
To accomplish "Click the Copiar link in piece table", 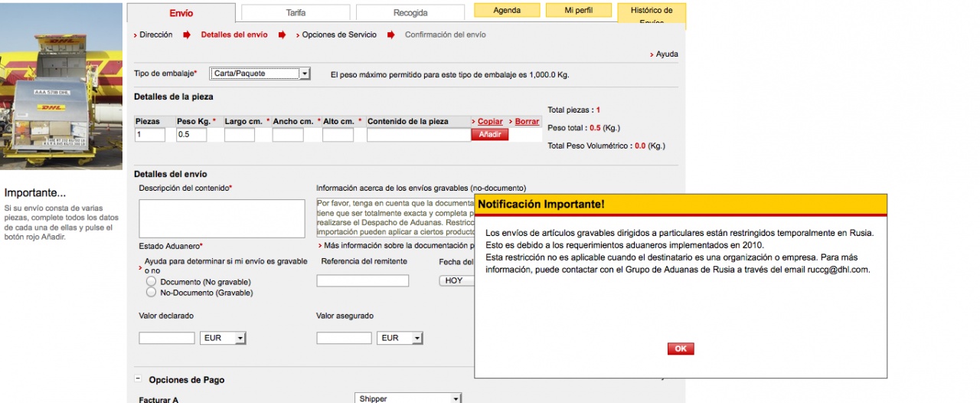I will point(490,122).
